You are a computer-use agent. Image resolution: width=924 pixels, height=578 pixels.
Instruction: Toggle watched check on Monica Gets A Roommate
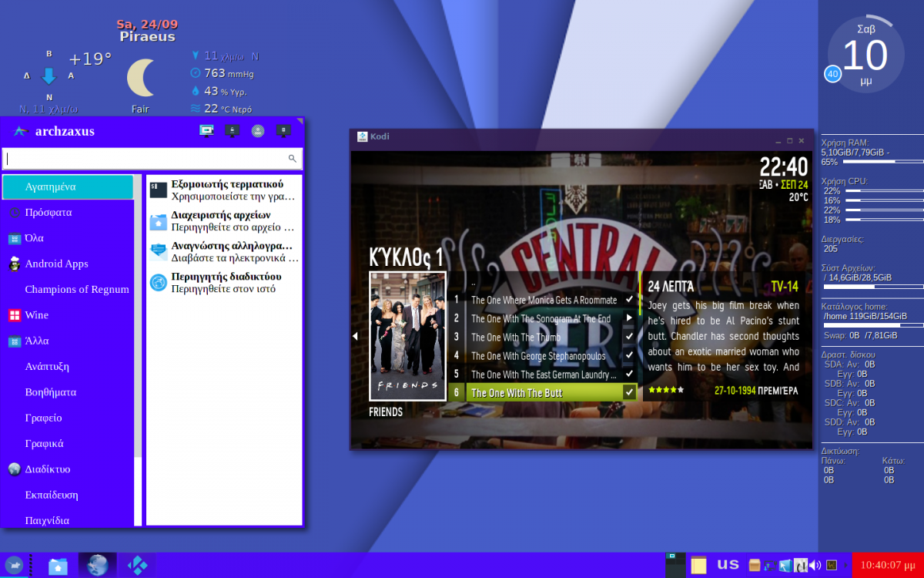point(629,300)
